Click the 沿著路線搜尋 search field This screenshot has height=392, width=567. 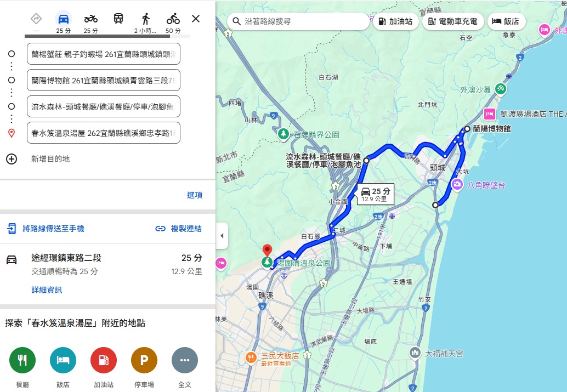[x=298, y=21]
